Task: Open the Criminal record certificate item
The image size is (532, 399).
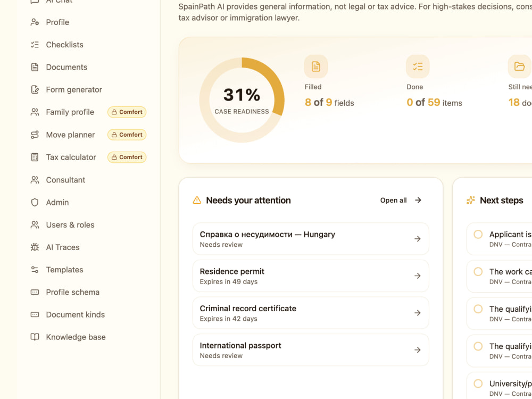Action: click(x=311, y=313)
